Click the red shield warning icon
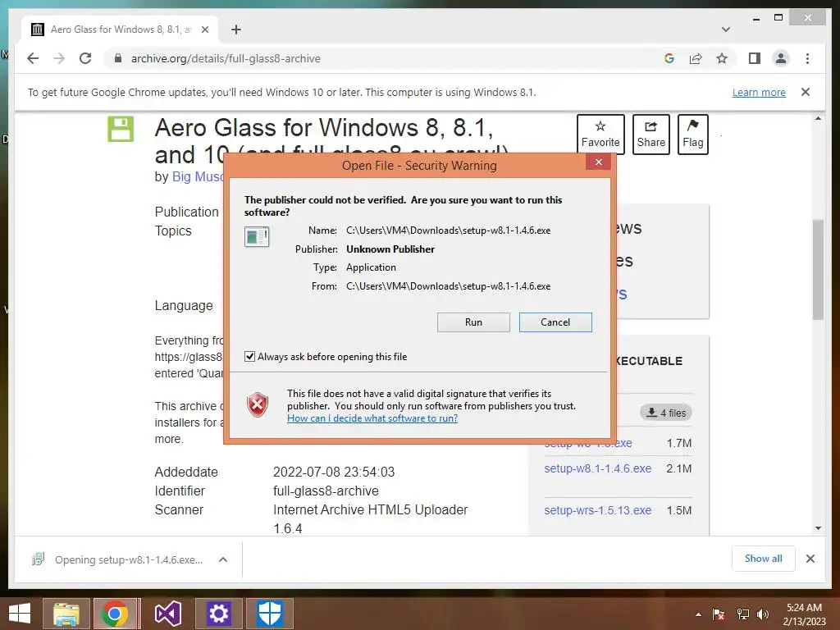The height and width of the screenshot is (630, 840). pyautogui.click(x=258, y=404)
